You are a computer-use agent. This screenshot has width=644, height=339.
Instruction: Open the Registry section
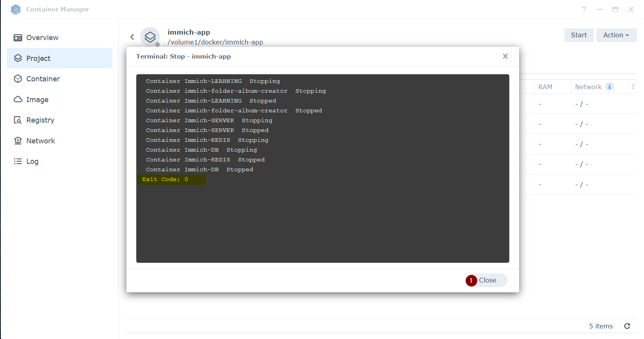tap(59, 120)
